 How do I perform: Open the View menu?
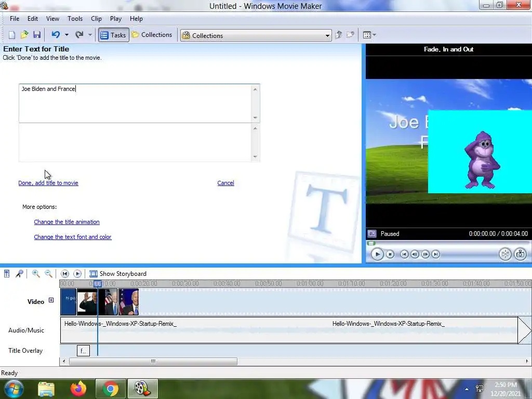pos(52,19)
